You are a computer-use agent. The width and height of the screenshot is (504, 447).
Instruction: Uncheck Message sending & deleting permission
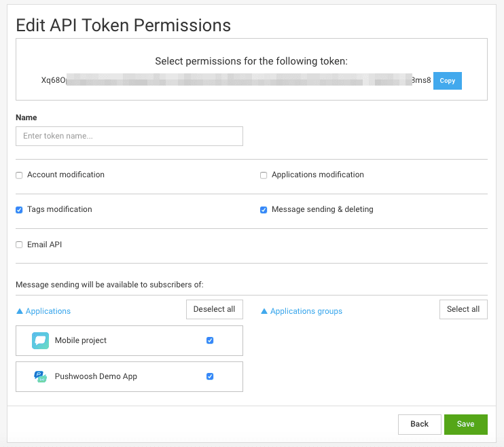click(x=264, y=210)
